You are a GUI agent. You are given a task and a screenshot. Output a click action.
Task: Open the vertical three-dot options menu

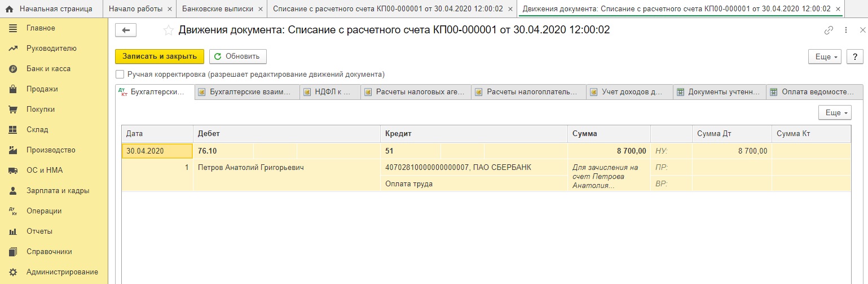tap(845, 30)
